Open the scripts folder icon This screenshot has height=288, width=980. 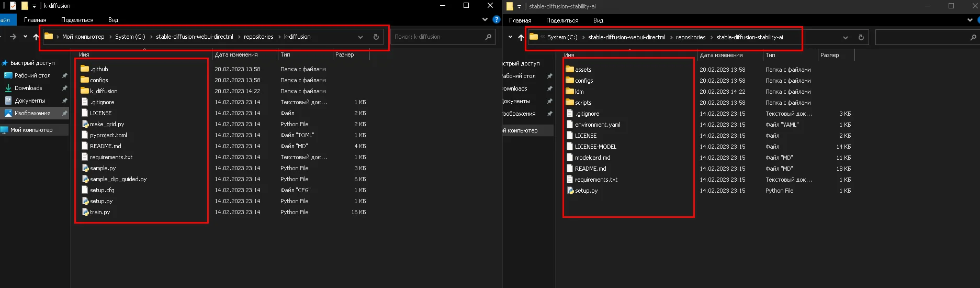point(570,102)
